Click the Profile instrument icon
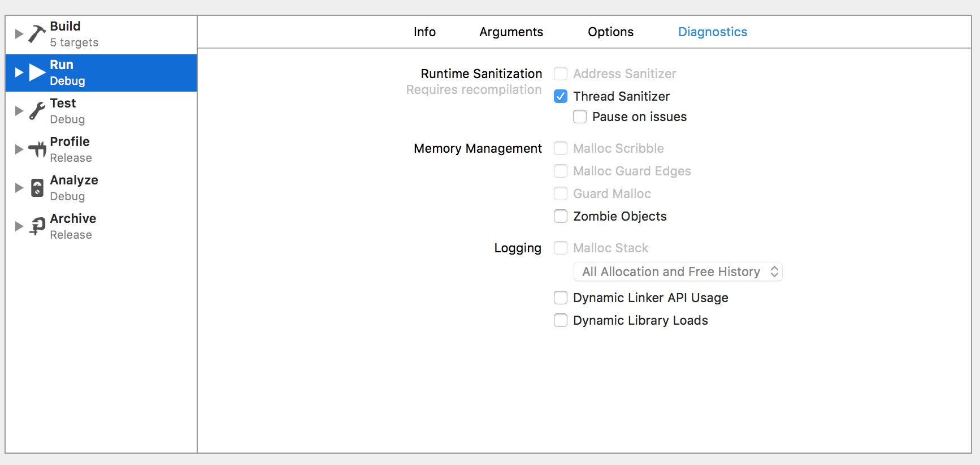This screenshot has height=465, width=980. [37, 149]
